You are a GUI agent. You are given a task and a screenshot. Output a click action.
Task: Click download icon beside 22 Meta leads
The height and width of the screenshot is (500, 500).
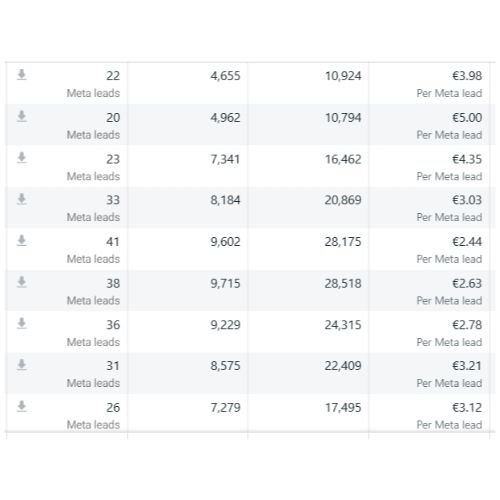pyautogui.click(x=22, y=75)
